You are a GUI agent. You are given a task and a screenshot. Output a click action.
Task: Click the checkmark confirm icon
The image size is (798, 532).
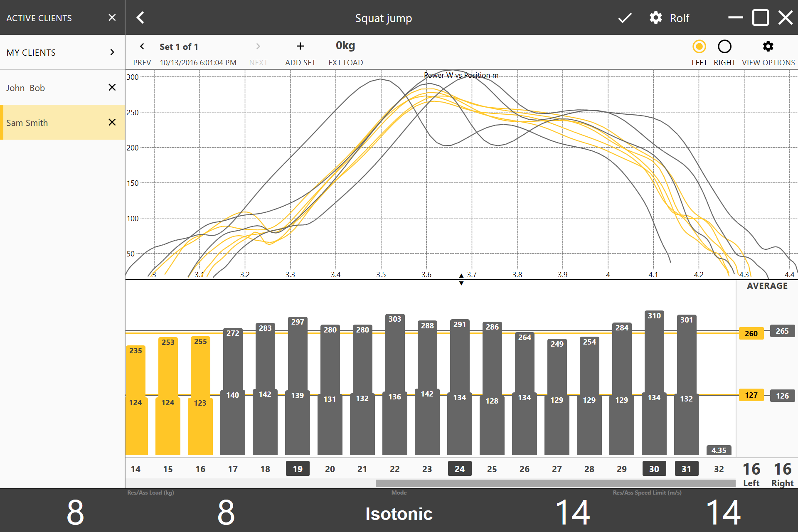click(x=624, y=18)
